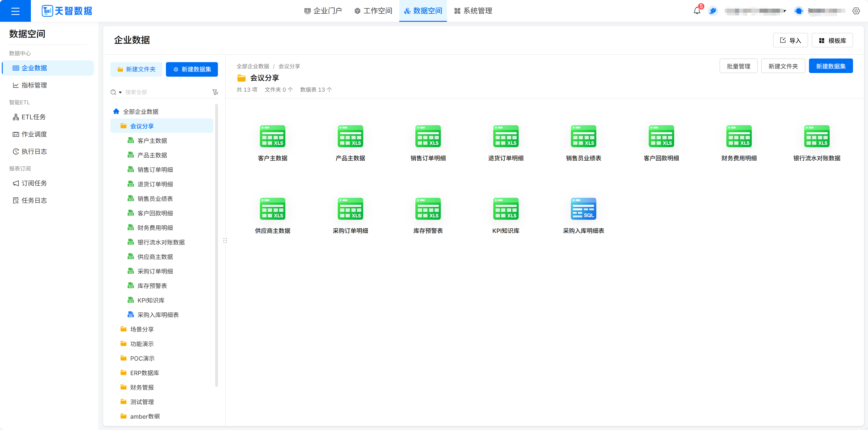This screenshot has height=430, width=868.
Task: Click the 批量管理 button
Action: pyautogui.click(x=738, y=66)
